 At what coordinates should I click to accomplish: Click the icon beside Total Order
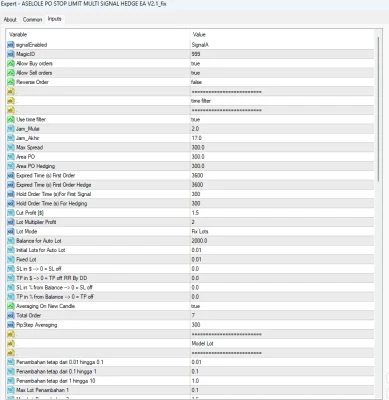pyautogui.click(x=11, y=315)
